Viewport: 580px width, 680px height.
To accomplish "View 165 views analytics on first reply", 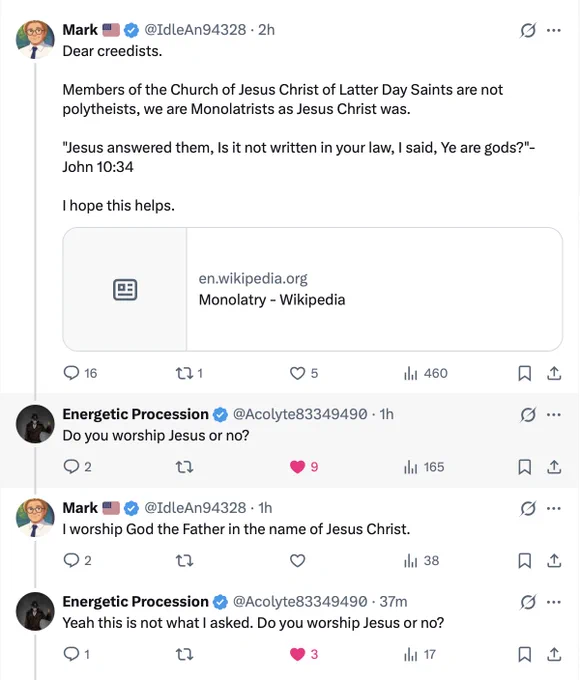I will click(424, 467).
